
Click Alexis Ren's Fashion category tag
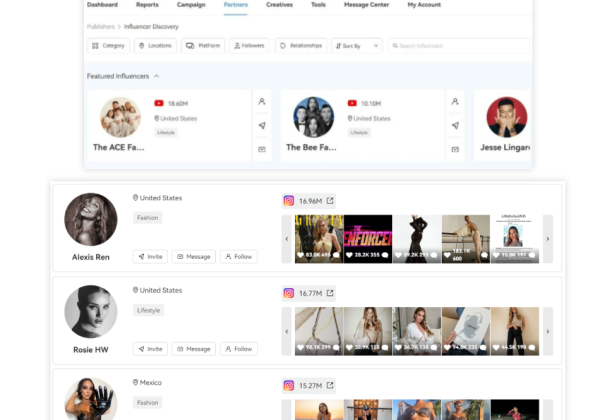(x=147, y=218)
